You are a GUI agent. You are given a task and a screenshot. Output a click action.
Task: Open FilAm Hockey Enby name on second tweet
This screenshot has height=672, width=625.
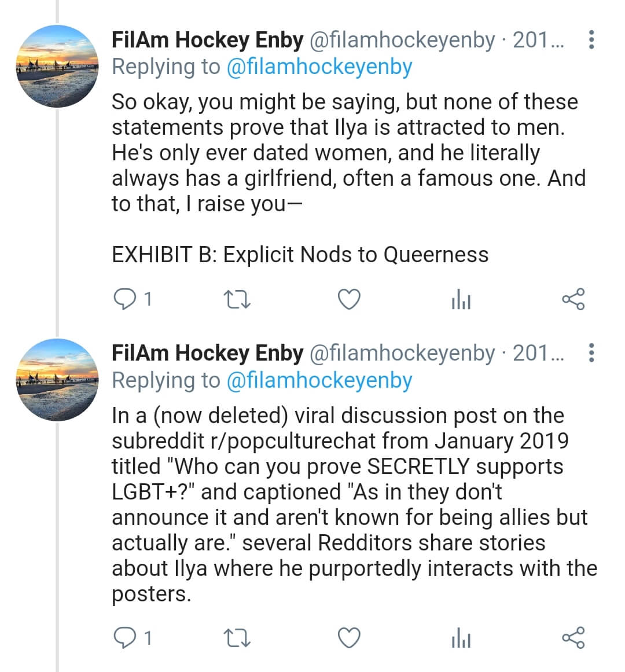tap(207, 353)
